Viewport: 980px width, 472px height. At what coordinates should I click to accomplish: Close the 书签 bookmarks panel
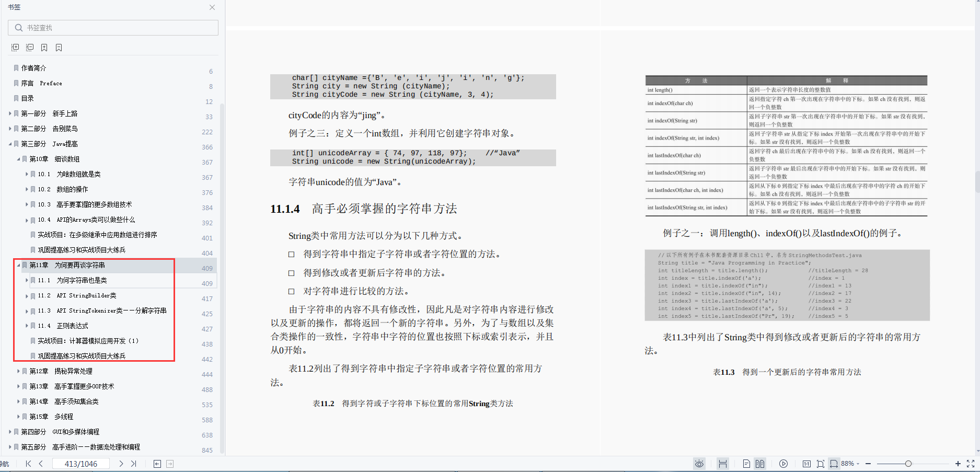[212, 7]
